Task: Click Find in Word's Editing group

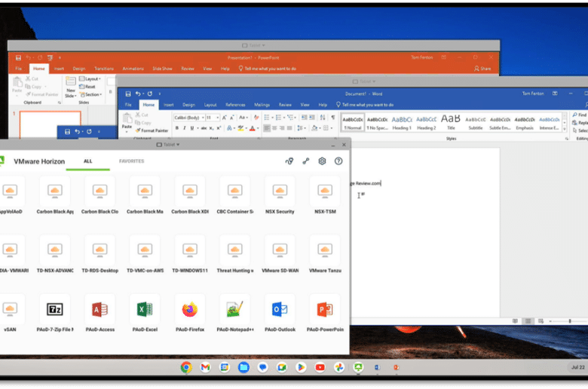Action: click(x=580, y=115)
